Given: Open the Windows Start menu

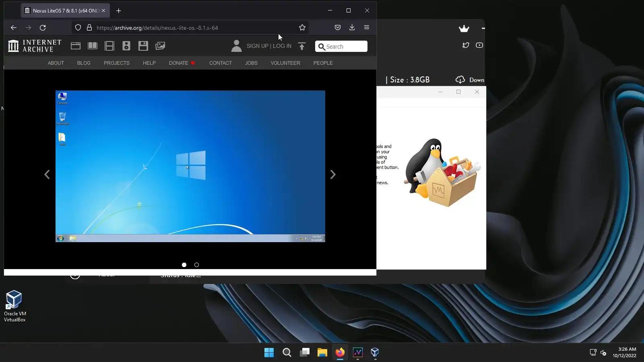Looking at the screenshot, I should (x=269, y=353).
